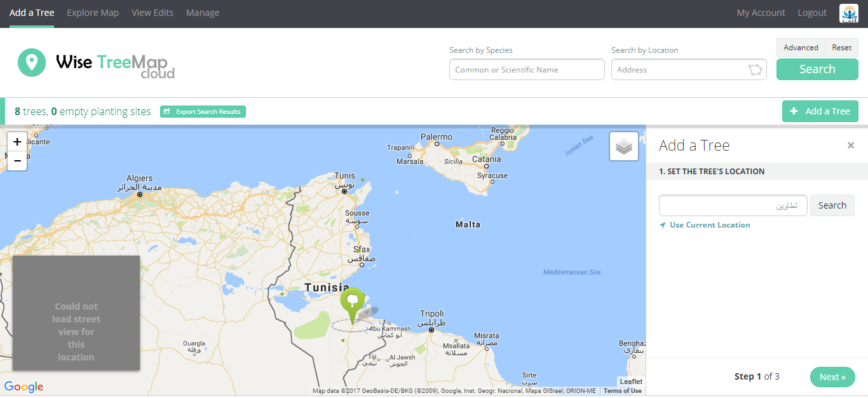Click Export Search Results button
Screen dimensions: 868x398
[203, 112]
